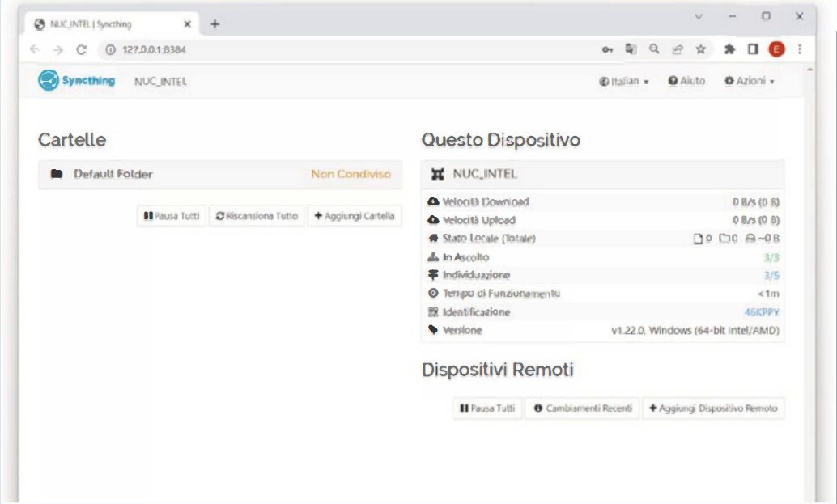Collapse the NUC_INTEL device panel
The width and height of the screenshot is (837, 504).
(x=603, y=174)
